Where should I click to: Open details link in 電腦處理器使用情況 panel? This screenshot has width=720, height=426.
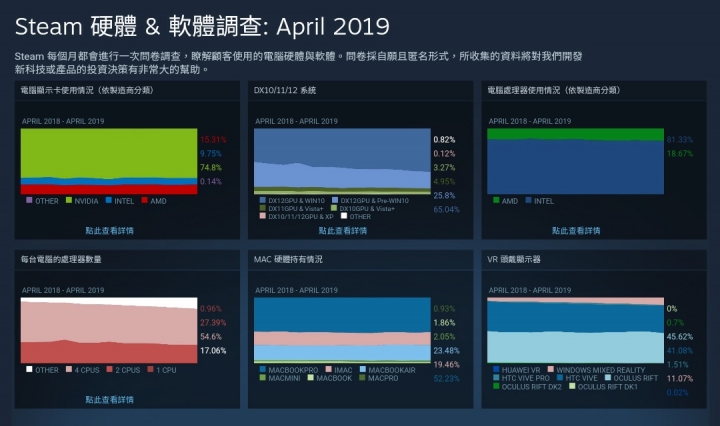click(x=576, y=230)
